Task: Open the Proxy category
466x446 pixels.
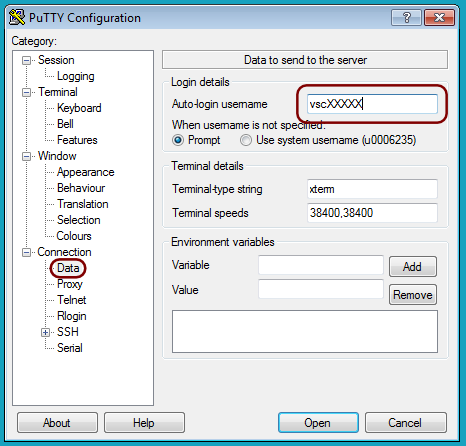Action: 70,284
